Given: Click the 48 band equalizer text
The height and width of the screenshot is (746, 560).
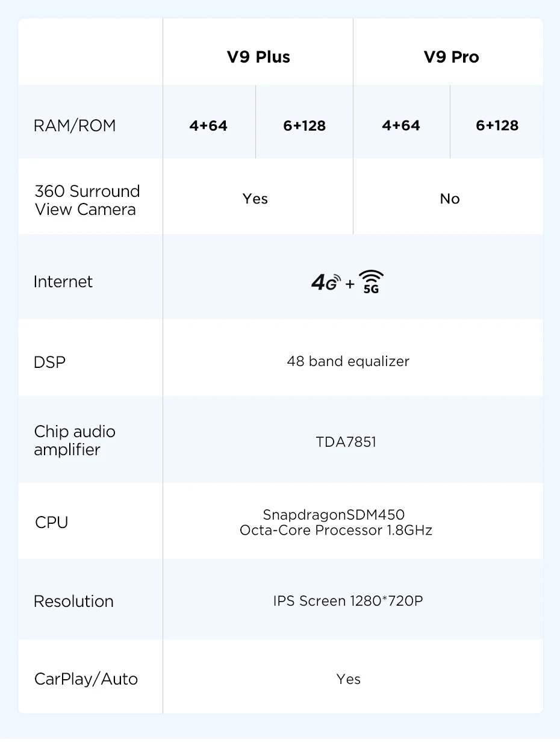Looking at the screenshot, I should pyautogui.click(x=348, y=361).
